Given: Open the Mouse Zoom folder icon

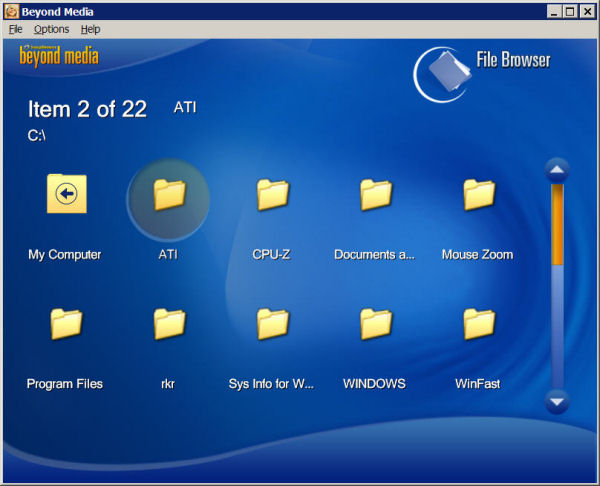Looking at the screenshot, I should [479, 195].
